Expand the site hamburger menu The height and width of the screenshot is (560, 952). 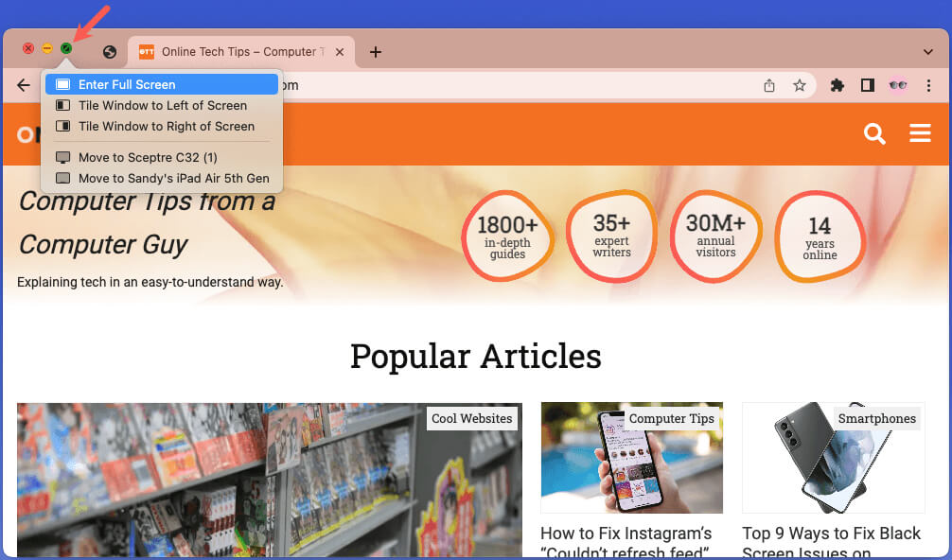(920, 132)
